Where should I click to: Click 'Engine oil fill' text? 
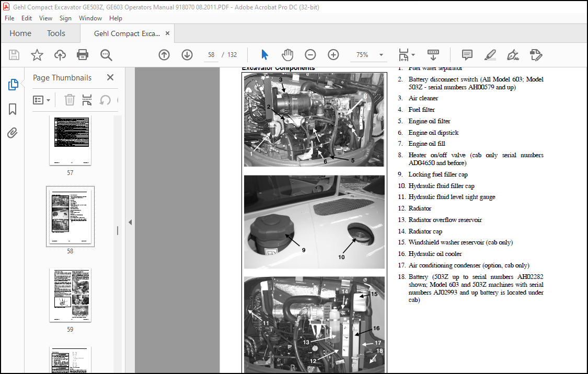(x=426, y=144)
